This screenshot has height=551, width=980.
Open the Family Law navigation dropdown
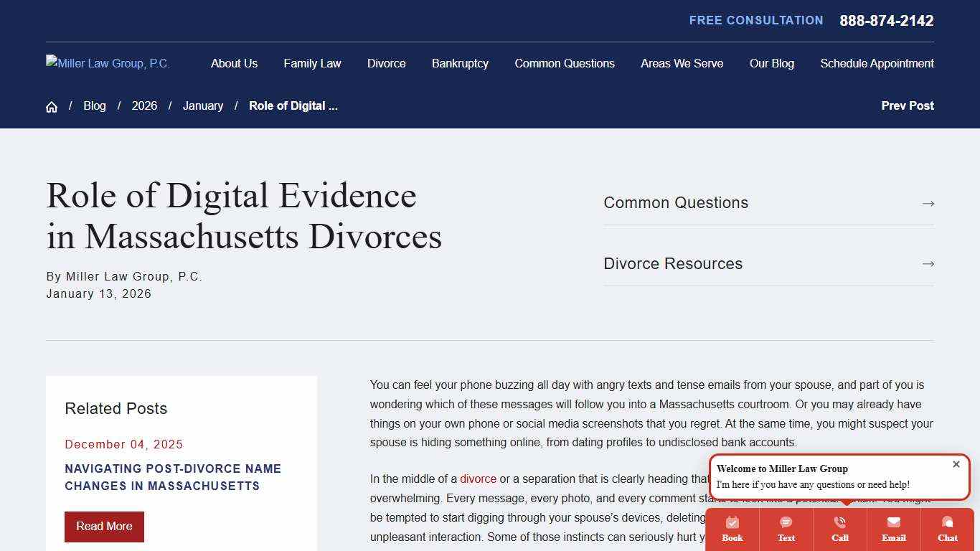tap(312, 63)
